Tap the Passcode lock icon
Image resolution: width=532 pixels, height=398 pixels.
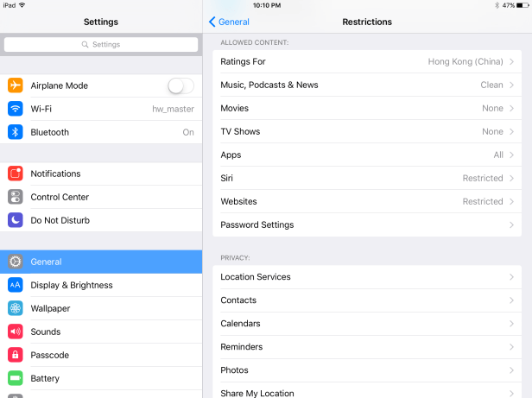coord(15,355)
